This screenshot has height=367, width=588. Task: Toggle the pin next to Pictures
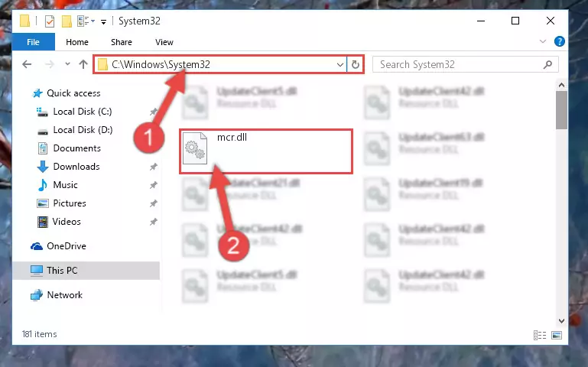point(154,203)
